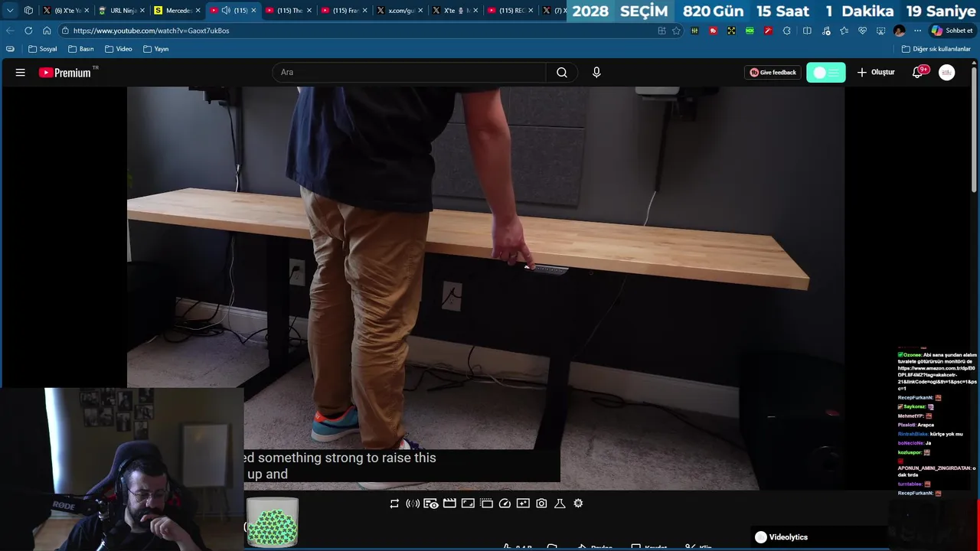The width and height of the screenshot is (980, 551).
Task: Click the green HDX extension icon
Action: 750,31
